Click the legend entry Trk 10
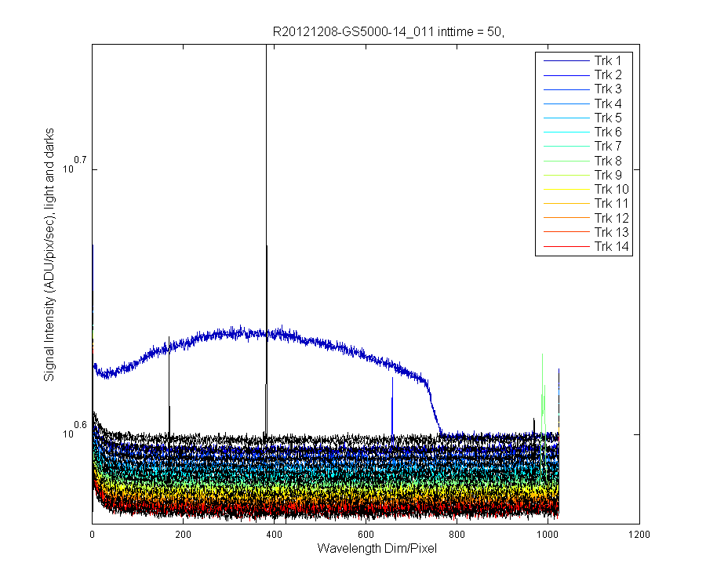 [611, 190]
